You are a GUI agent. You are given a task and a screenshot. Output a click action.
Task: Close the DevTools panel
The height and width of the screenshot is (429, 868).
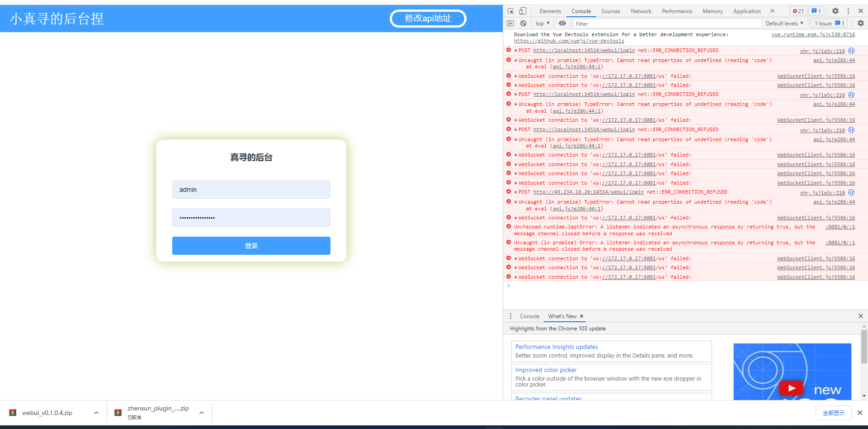point(861,11)
